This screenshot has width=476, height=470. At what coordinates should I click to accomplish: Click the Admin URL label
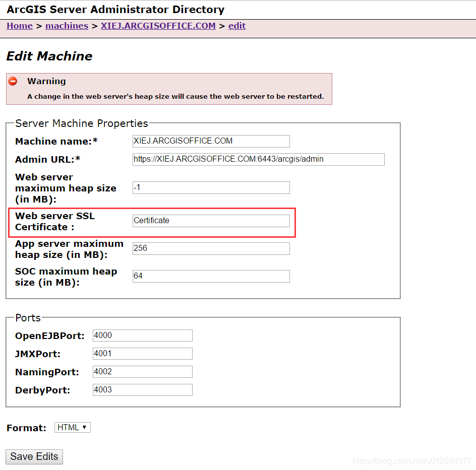tap(48, 160)
